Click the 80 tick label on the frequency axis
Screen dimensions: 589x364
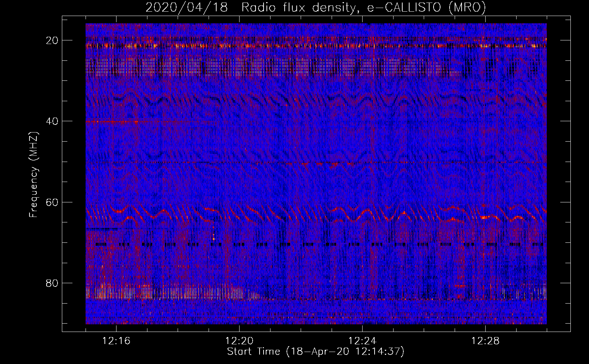(52, 283)
